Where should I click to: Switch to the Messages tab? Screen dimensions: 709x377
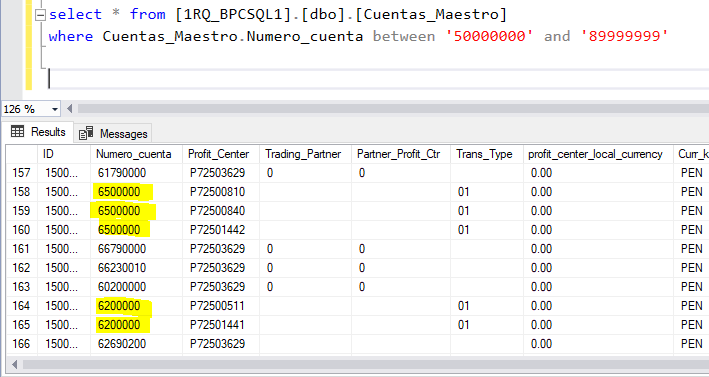coord(113,133)
